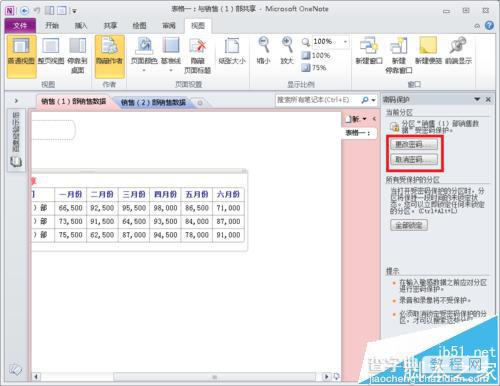Select the page tab 表格一:
The image size is (500, 386).
click(359, 133)
